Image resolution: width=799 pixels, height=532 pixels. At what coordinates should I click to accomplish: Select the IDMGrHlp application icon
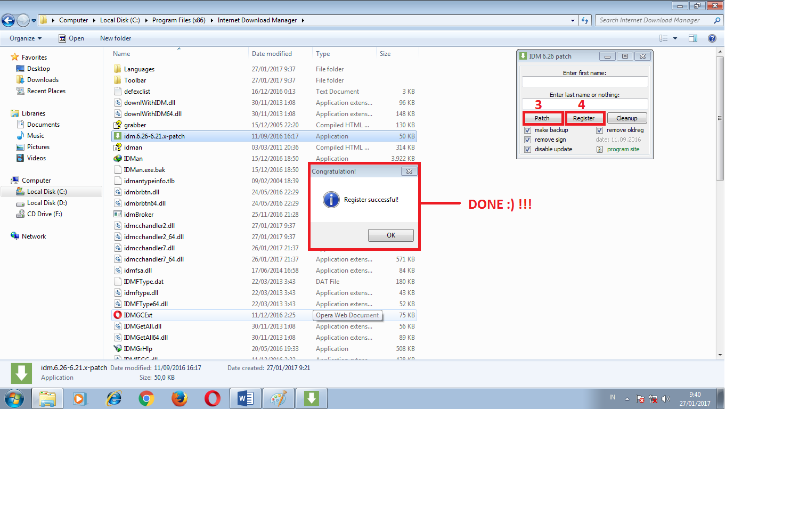pos(118,349)
